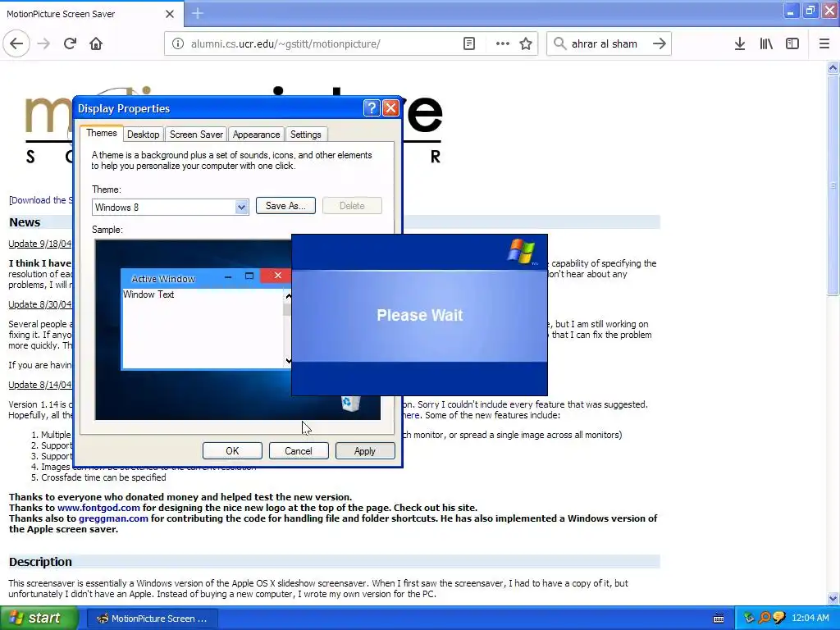Image resolution: width=840 pixels, height=630 pixels.
Task: Click the disabled Delete button
Action: tap(352, 206)
